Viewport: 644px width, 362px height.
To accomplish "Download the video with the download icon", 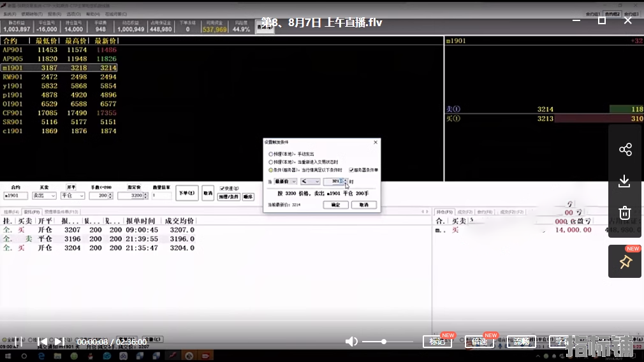I will point(624,182).
